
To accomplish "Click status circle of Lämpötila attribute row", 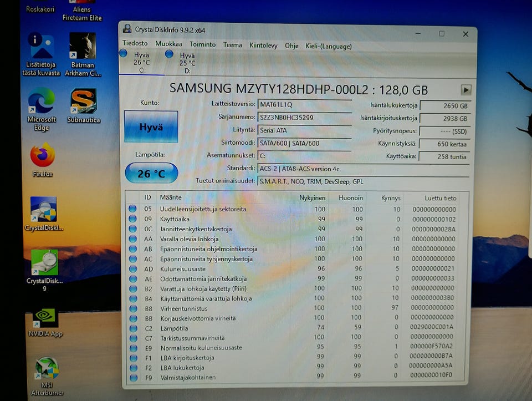I will 134,328.
